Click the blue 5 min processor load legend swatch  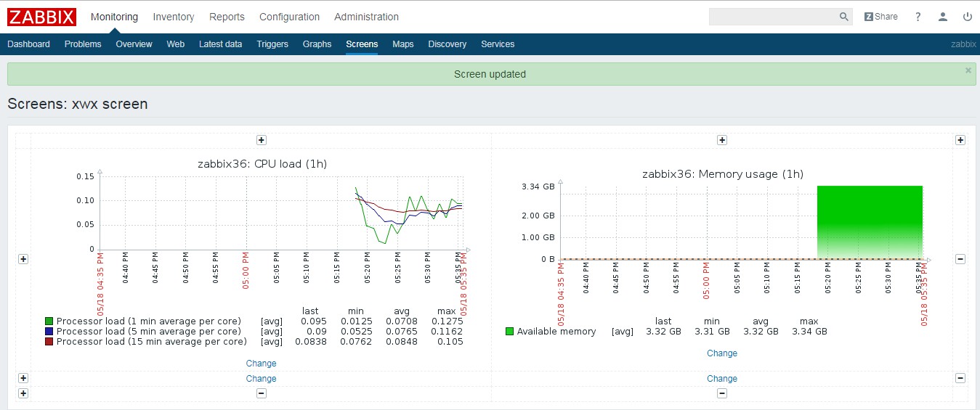pos(49,332)
